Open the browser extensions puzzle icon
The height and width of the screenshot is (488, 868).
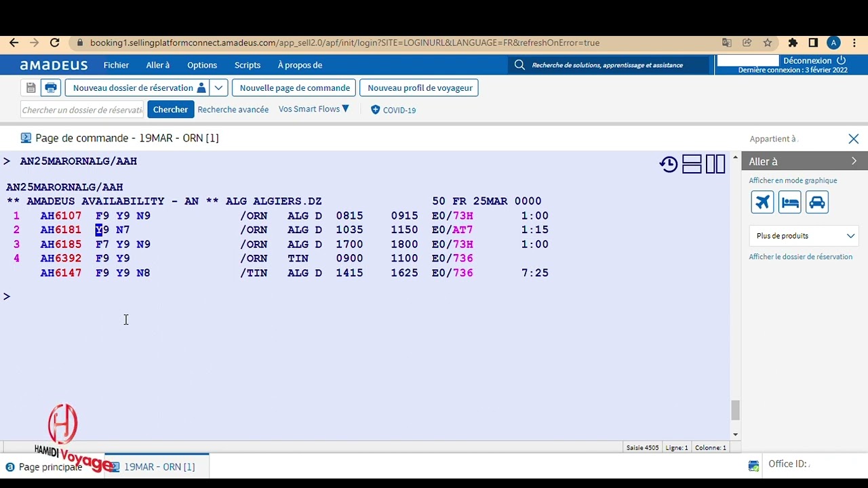coord(793,43)
